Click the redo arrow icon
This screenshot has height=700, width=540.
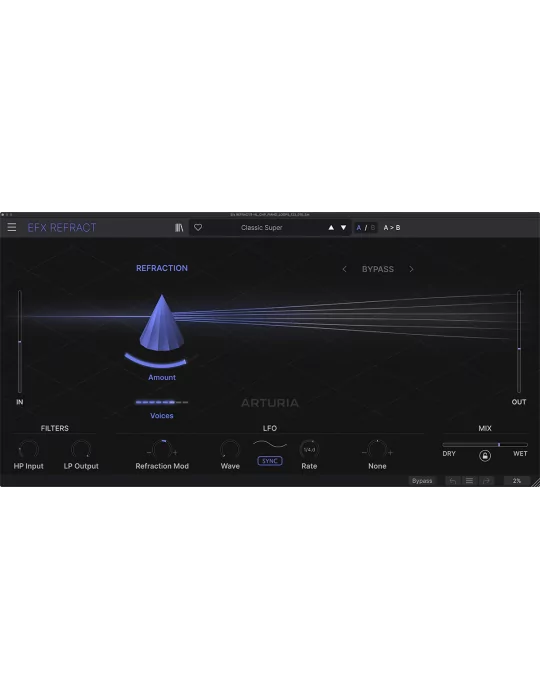click(x=486, y=481)
